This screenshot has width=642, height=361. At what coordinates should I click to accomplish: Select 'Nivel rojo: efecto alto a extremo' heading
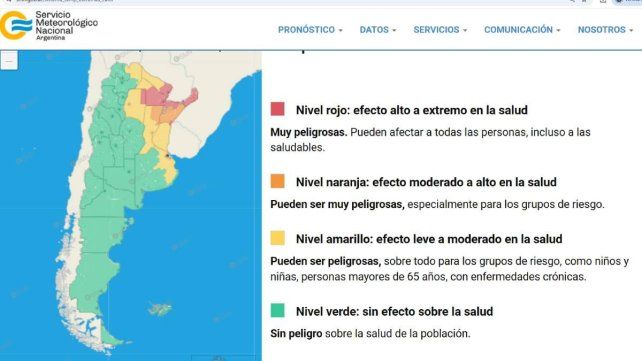pyautogui.click(x=411, y=110)
